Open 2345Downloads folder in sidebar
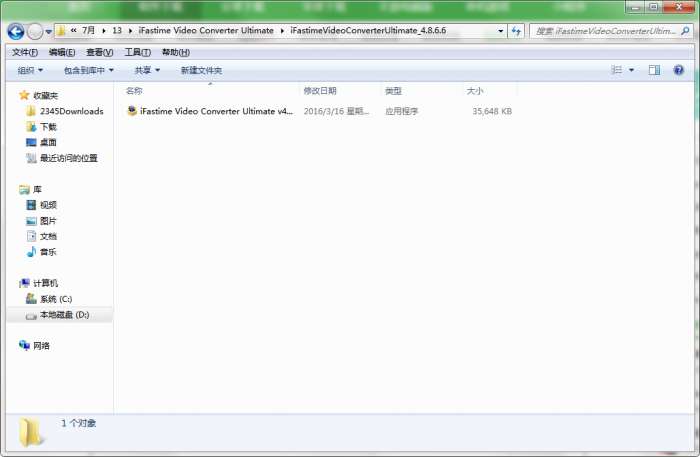The height and width of the screenshot is (457, 700). click(65, 111)
